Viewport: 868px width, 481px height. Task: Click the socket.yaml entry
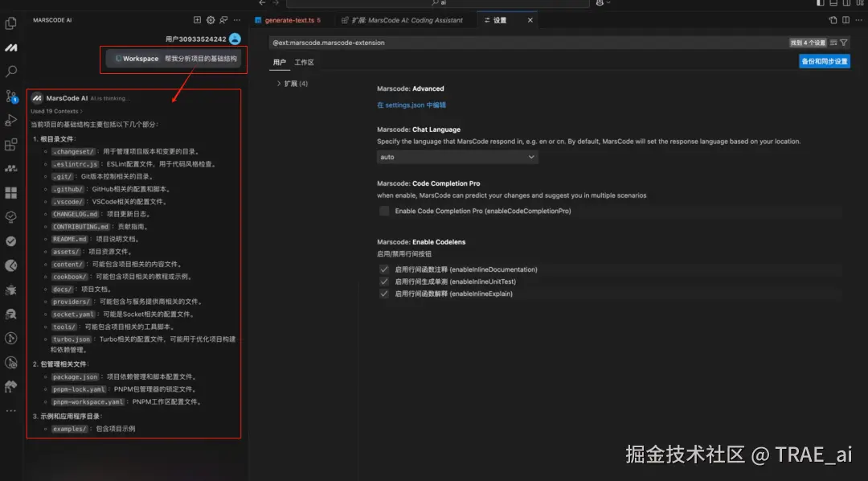pyautogui.click(x=73, y=314)
